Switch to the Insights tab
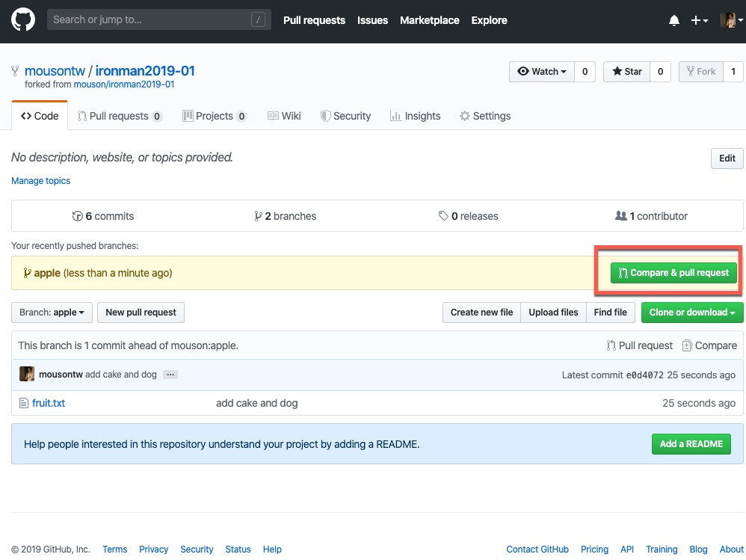 (x=416, y=116)
